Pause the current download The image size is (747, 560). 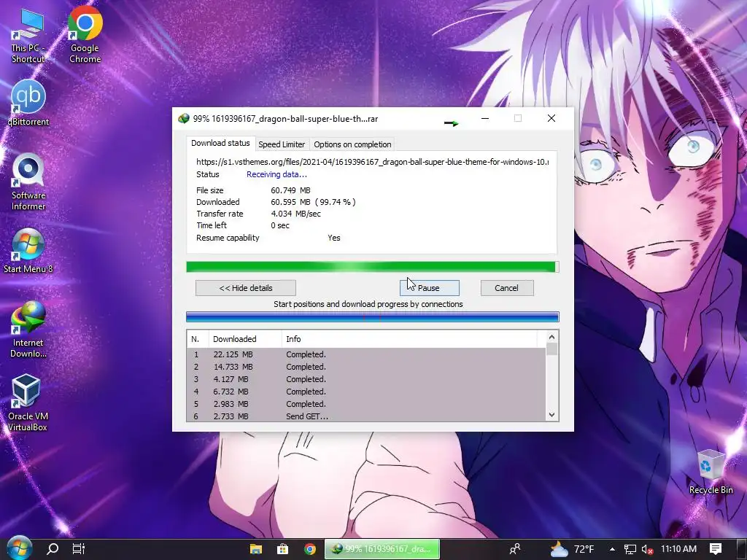[429, 288]
